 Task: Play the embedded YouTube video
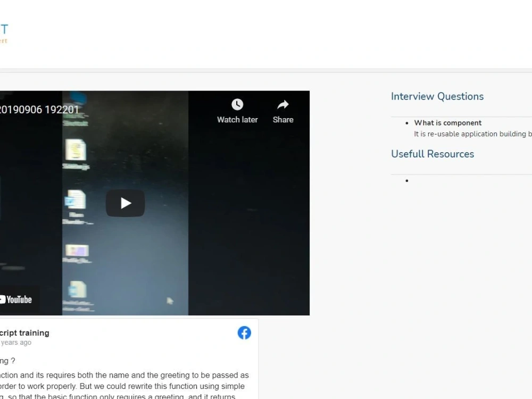(125, 203)
